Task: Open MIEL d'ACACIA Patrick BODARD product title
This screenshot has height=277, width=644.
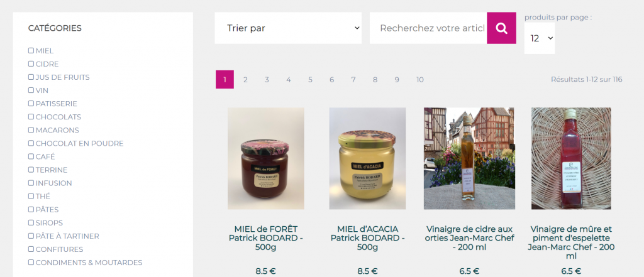Action: coord(367,238)
